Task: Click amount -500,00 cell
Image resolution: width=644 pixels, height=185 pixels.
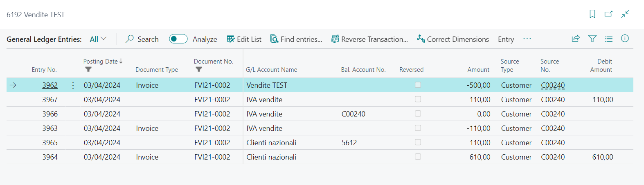Action: (478, 85)
